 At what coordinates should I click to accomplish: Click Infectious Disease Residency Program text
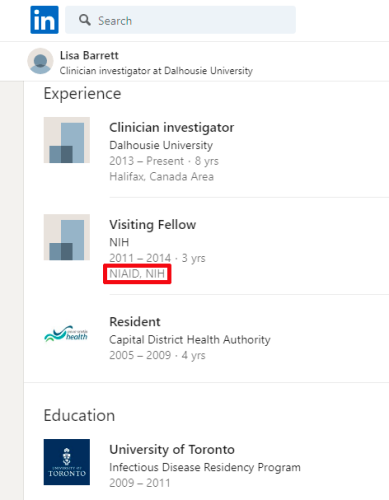pyautogui.click(x=205, y=467)
